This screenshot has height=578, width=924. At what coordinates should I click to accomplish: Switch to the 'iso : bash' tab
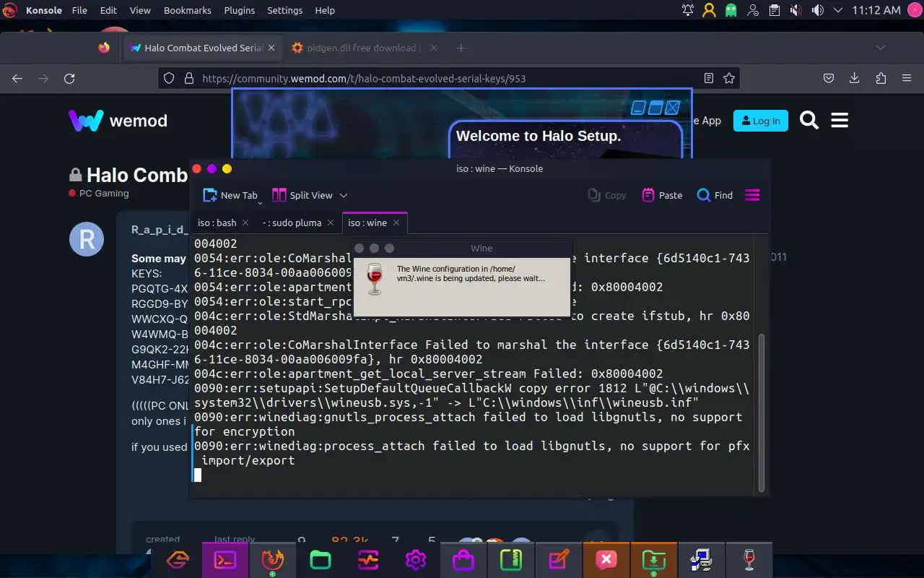pyautogui.click(x=217, y=223)
